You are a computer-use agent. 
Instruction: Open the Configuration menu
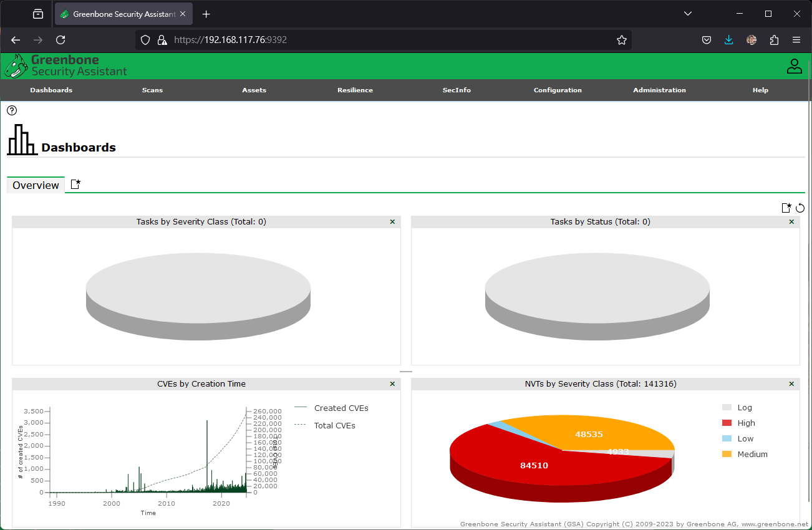click(x=558, y=90)
